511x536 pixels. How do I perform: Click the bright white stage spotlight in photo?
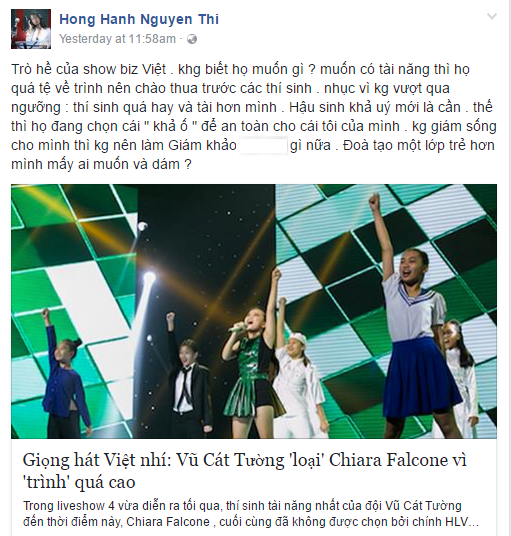(149, 278)
